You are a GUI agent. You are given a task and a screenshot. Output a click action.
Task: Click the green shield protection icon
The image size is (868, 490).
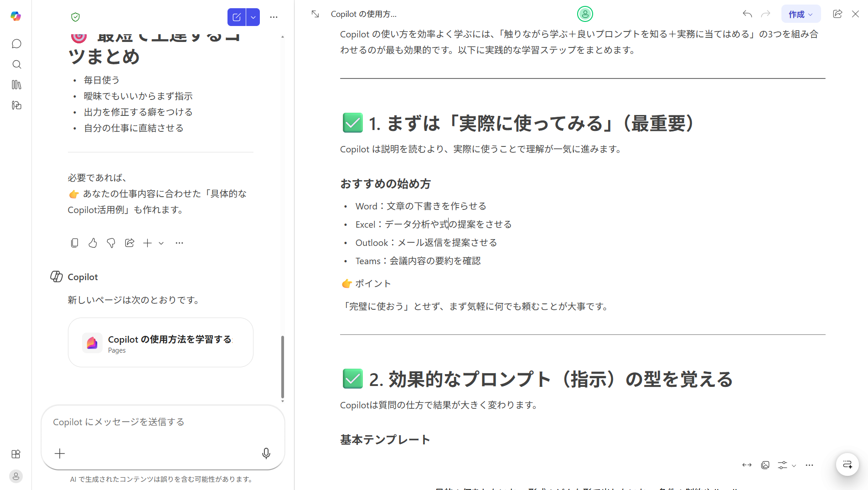76,17
